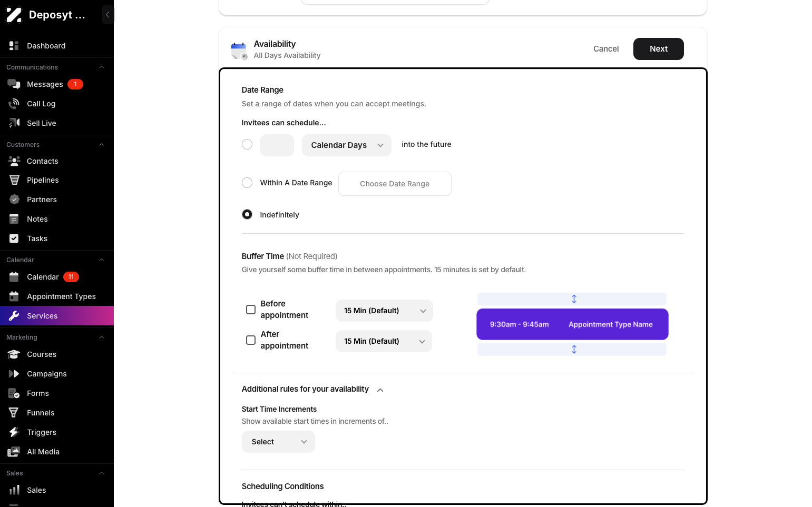Image resolution: width=812 pixels, height=507 pixels.
Task: Click the Courses graduation cap icon
Action: (x=14, y=354)
